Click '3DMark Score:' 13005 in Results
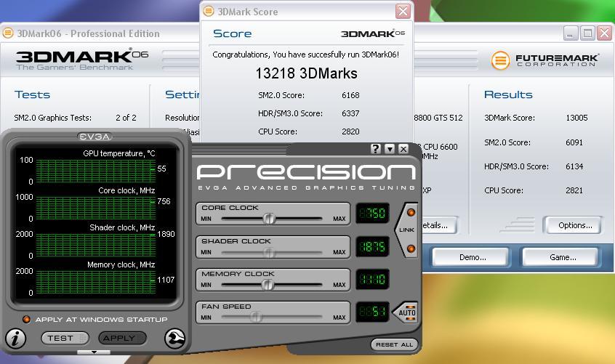615x364 pixels. click(536, 118)
